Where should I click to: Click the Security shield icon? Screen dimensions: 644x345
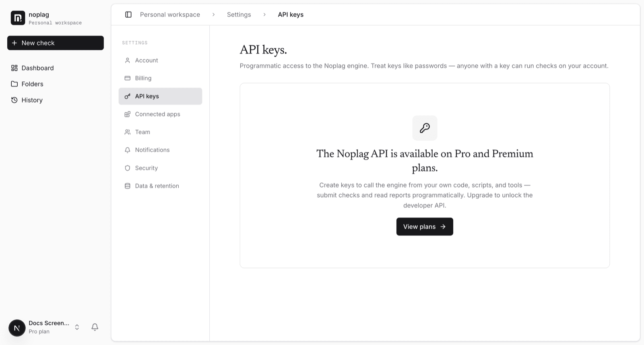(x=128, y=168)
